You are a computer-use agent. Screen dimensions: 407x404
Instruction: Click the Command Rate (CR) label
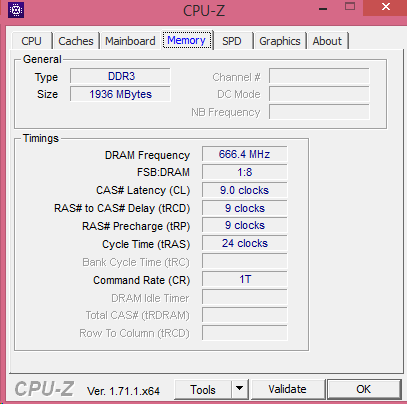(142, 280)
